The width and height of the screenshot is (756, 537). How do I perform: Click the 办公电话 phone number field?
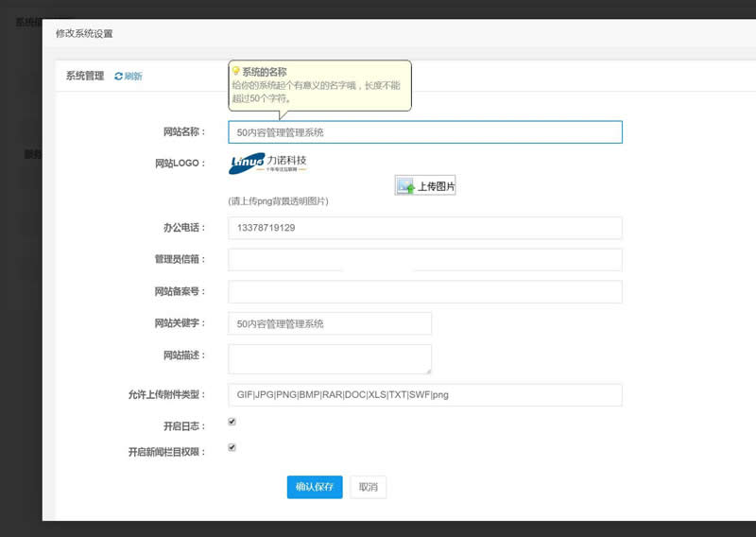424,228
